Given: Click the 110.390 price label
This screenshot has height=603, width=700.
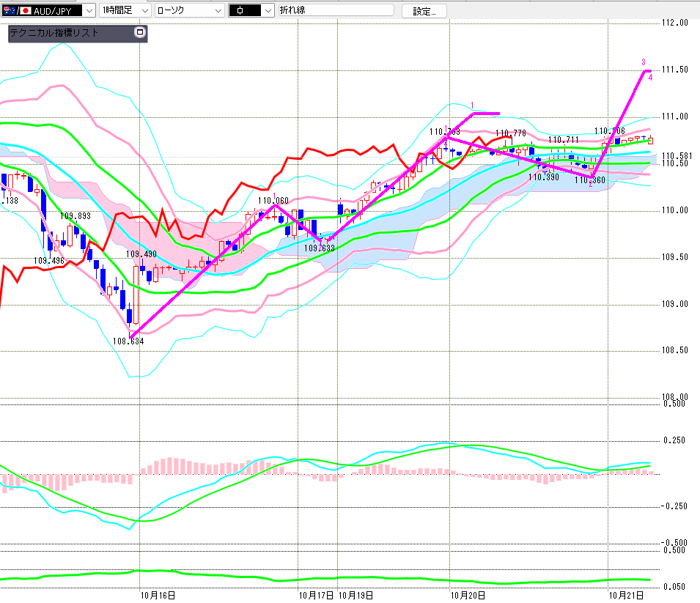Looking at the screenshot, I should pos(544,177).
